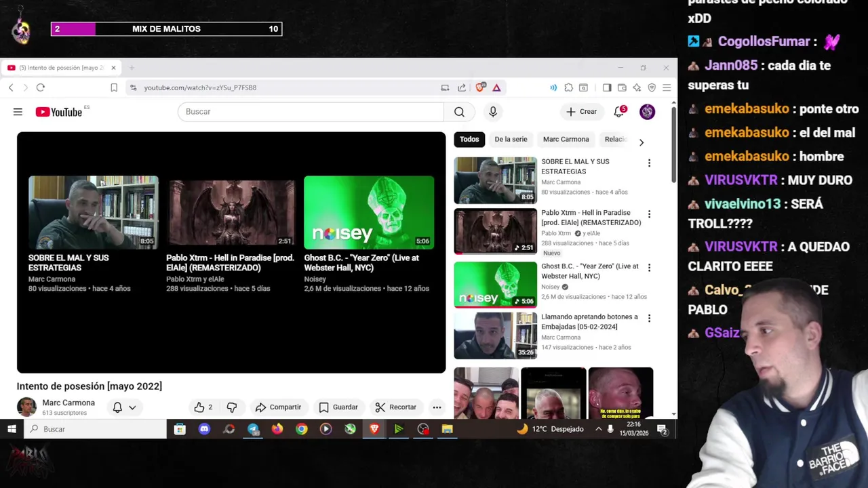
Task: Open Discord from the Windows taskbar
Action: [x=204, y=429]
